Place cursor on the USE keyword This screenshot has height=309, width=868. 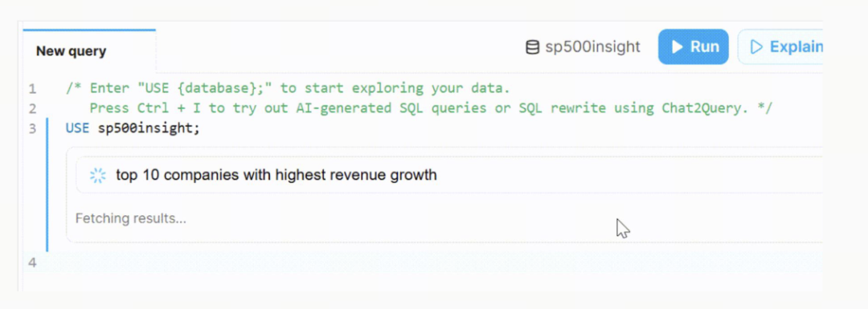(x=77, y=128)
